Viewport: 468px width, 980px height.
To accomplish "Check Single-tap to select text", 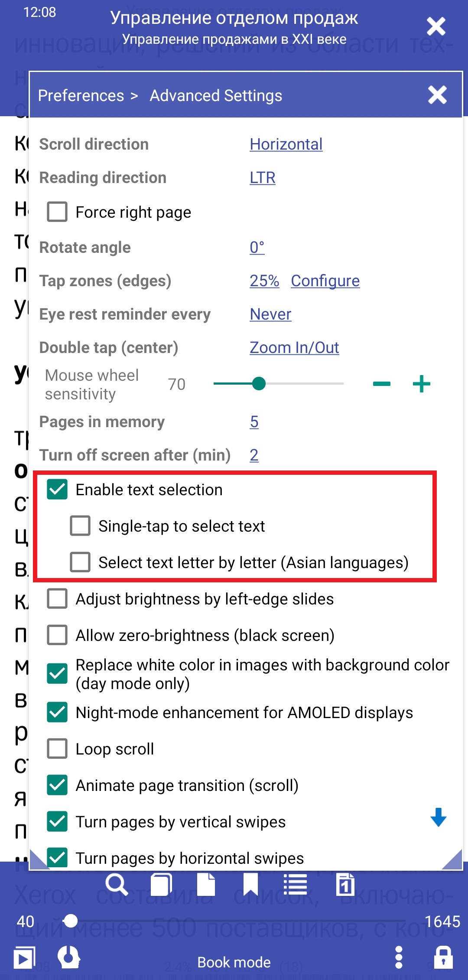I will coord(80,526).
